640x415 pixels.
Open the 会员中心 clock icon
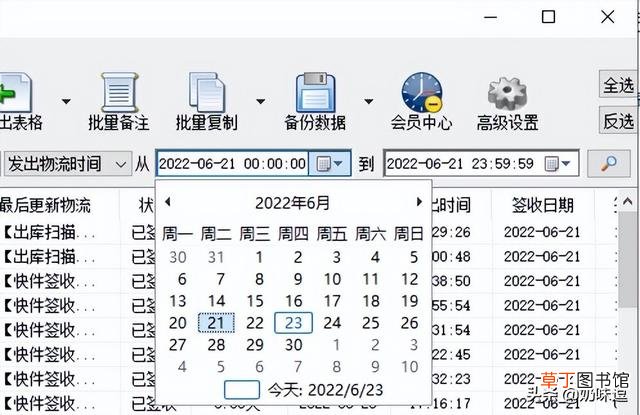[x=422, y=93]
